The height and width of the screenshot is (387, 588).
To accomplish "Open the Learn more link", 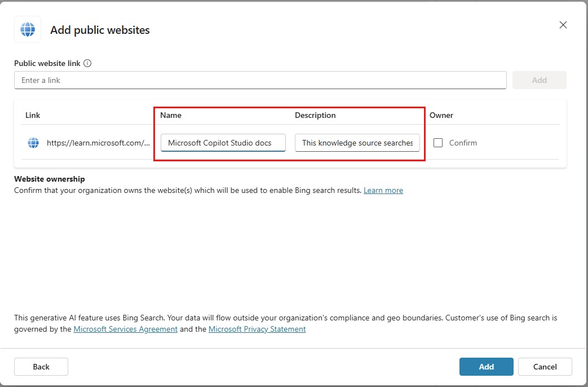I will (x=383, y=190).
